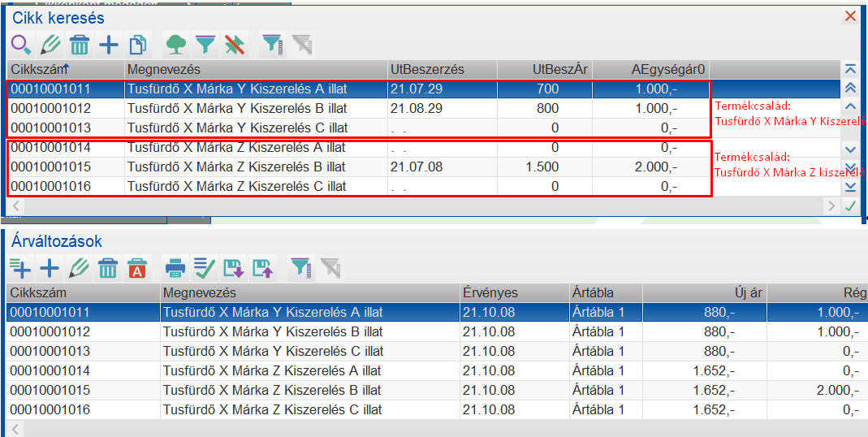Viewport: 868px width, 437px height.
Task: Click 'Tusfürdő X Márka Y Kiszerelés C illat' in Árváltozások
Action: 274,351
